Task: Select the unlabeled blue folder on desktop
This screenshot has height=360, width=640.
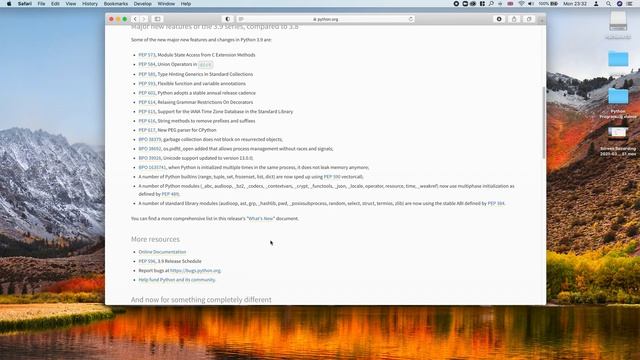Action: click(x=618, y=59)
